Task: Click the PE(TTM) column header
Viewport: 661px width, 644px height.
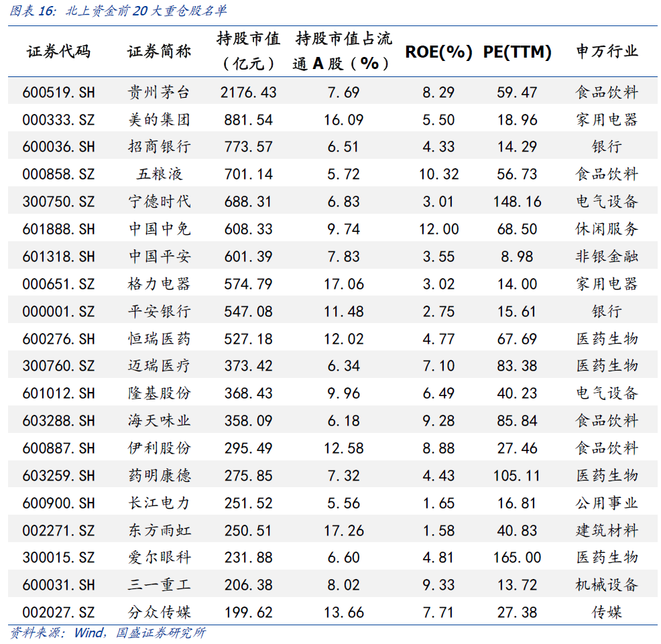Action: pyautogui.click(x=518, y=52)
